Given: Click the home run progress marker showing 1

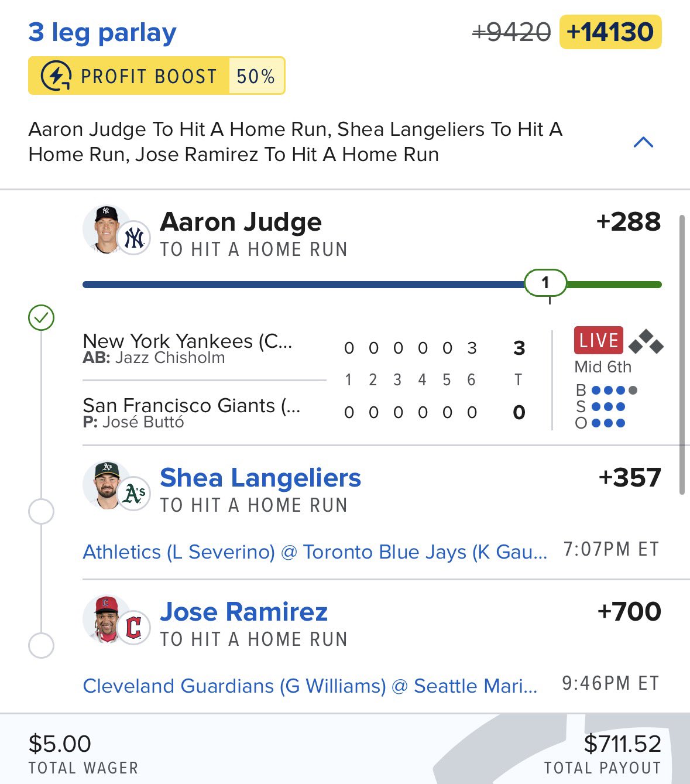Looking at the screenshot, I should [x=545, y=283].
